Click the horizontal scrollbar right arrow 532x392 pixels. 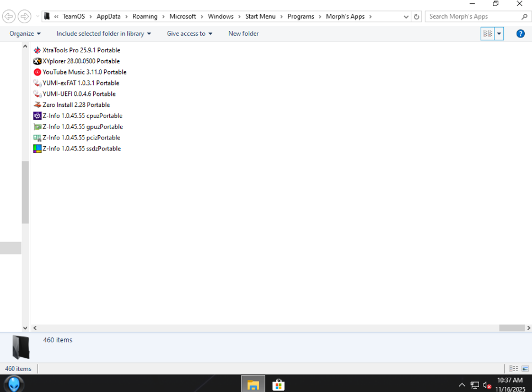coord(528,328)
